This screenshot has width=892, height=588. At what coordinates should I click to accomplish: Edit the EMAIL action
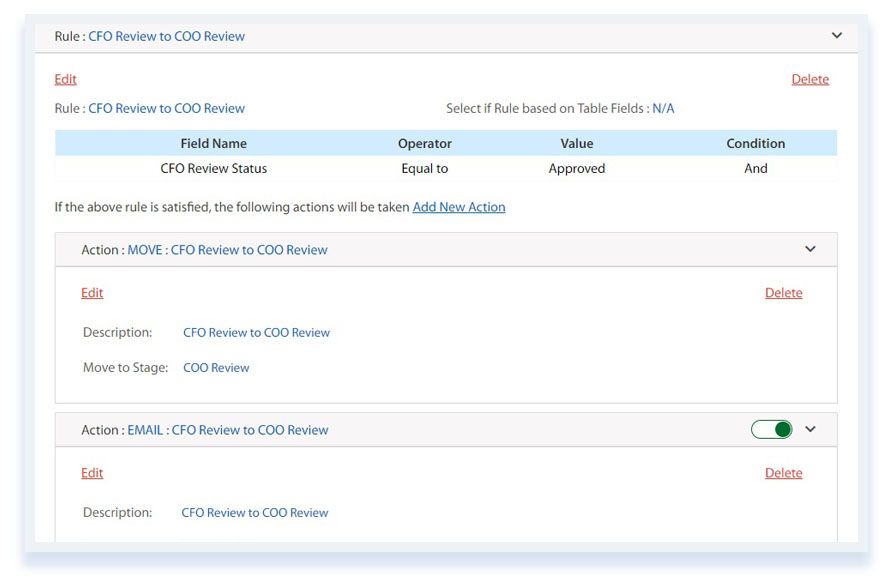(x=92, y=473)
